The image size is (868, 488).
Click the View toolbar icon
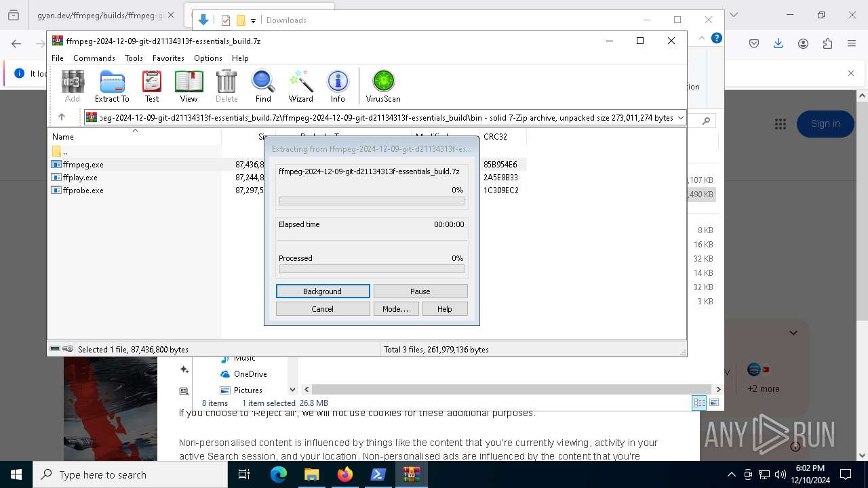[x=189, y=86]
